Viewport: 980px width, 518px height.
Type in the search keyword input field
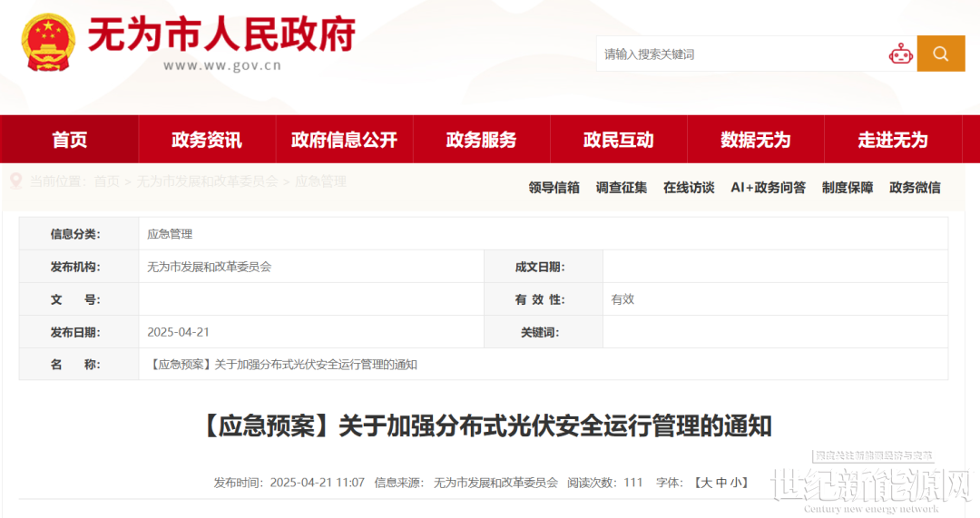tap(740, 54)
